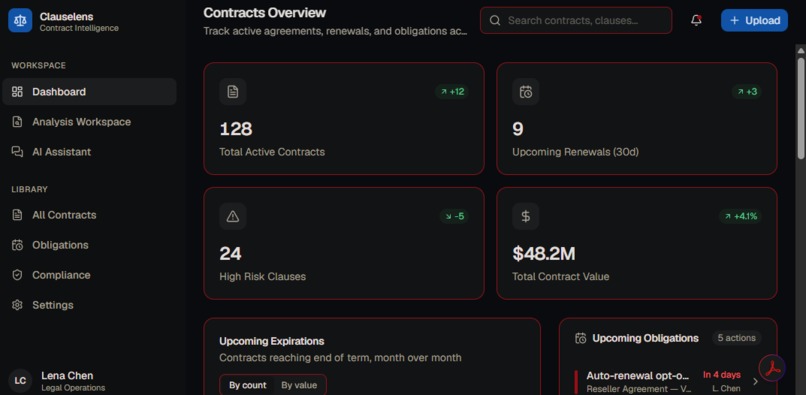Click the AI Assistant chat bubbles icon
Viewport: 806px width, 395px height.
pyautogui.click(x=17, y=152)
